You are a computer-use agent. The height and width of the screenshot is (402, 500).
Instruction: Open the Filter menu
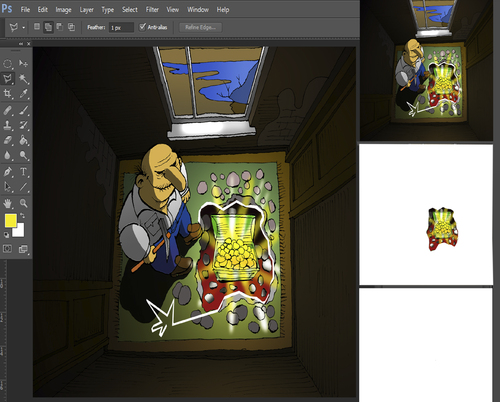(x=152, y=10)
